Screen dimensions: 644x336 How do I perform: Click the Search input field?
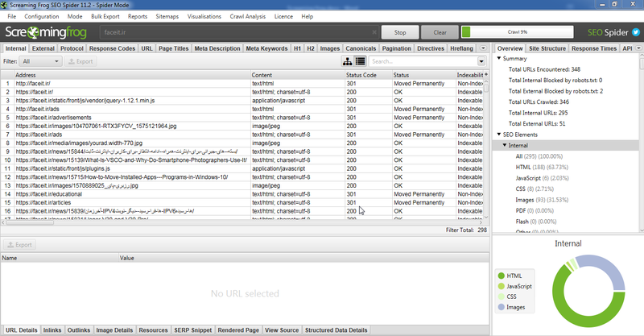423,61
